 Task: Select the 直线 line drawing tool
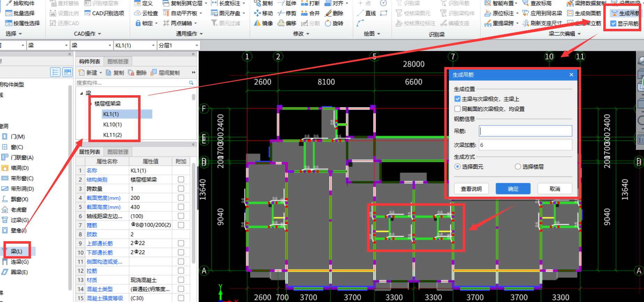(x=366, y=13)
